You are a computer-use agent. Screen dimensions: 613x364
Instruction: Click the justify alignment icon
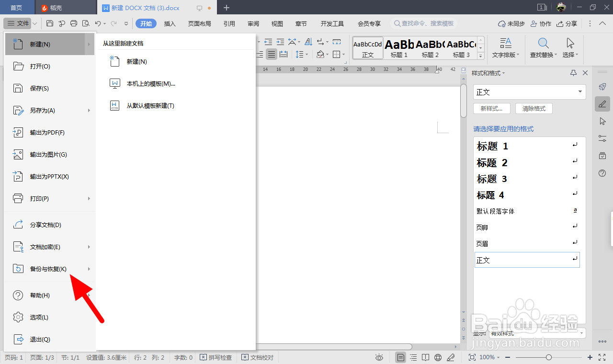272,54
